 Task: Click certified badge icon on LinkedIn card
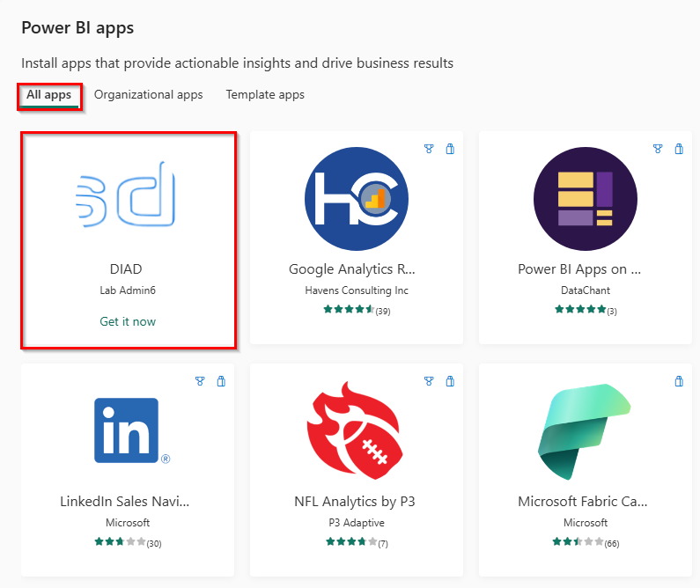(x=200, y=381)
